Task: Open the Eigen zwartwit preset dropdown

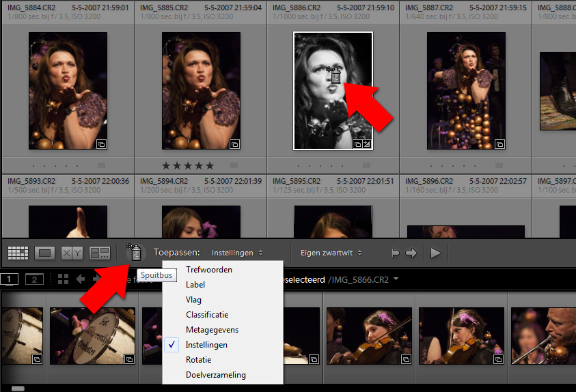Action: point(331,253)
